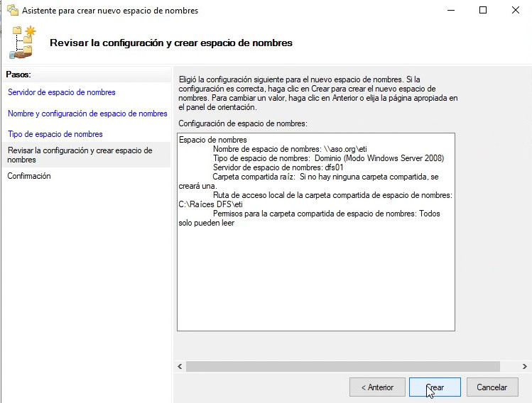Click the Tipo de espacio: Dominio line
Screen dimensions: 532x403
[328, 158]
